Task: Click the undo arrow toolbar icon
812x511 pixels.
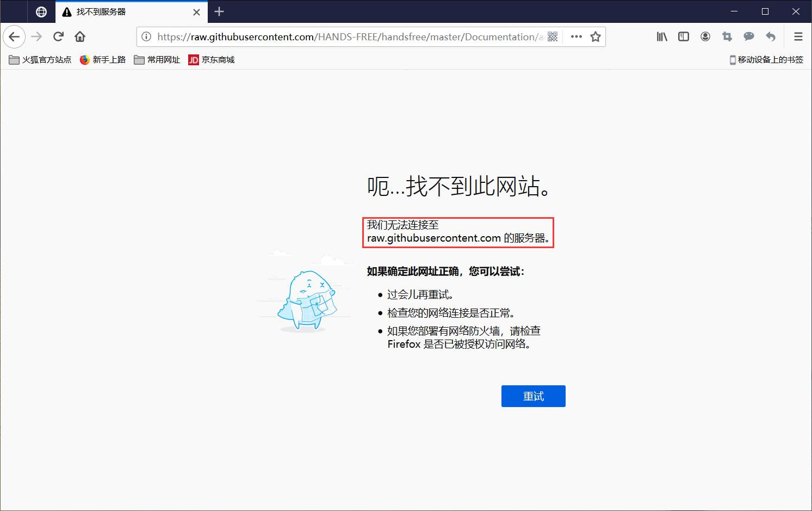Action: [771, 37]
